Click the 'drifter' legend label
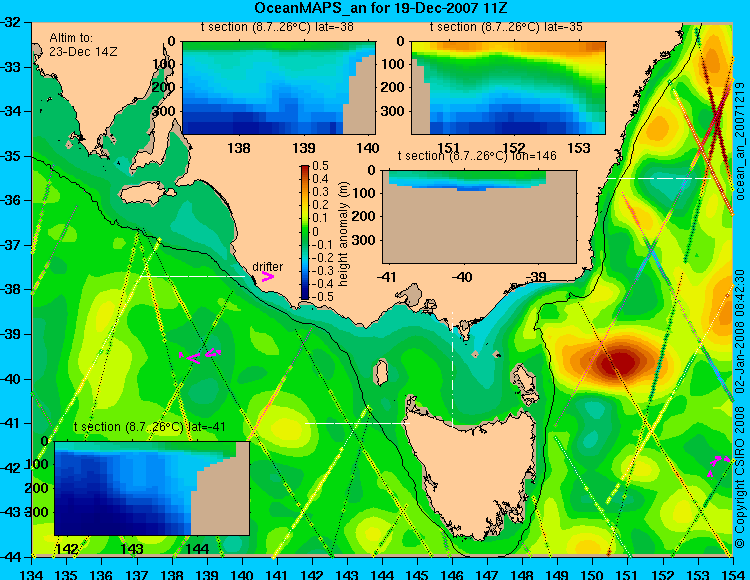Image resolution: width=750 pixels, height=580 pixels. [x=267, y=266]
